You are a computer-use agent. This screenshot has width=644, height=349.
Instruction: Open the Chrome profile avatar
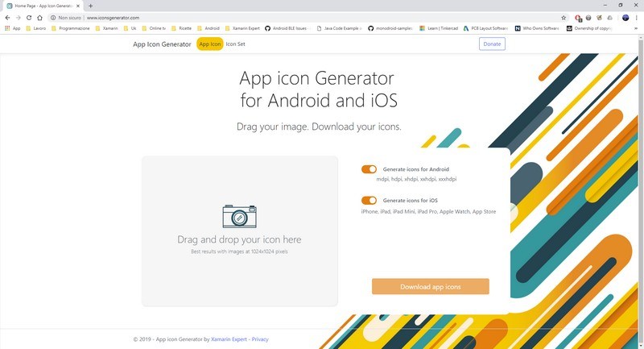625,18
